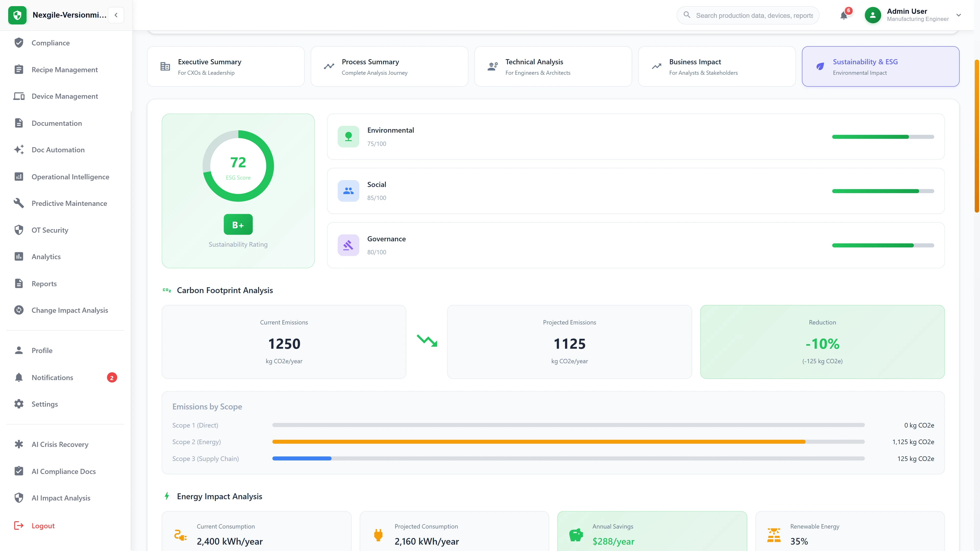Screen dimensions: 980x551
Task: Switch to the Executive Summary tab
Action: 226,67
